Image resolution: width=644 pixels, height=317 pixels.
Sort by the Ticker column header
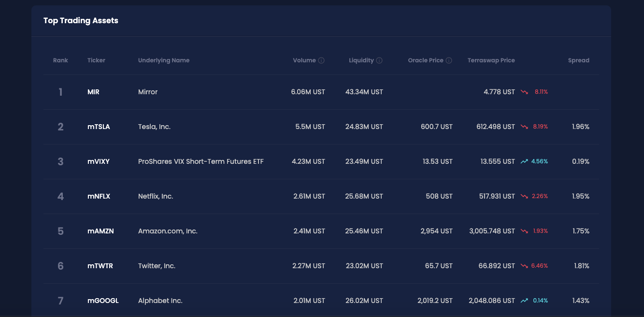[x=96, y=60]
